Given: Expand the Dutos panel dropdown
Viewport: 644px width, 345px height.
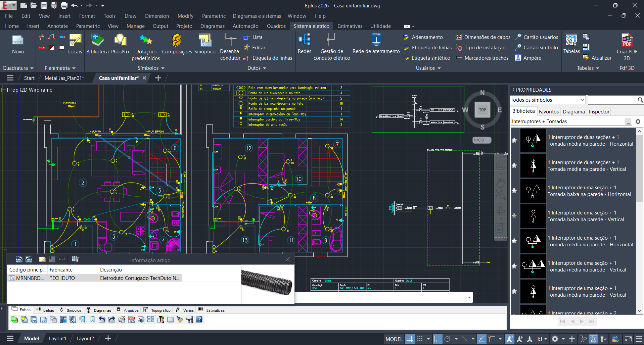Looking at the screenshot, I should (265, 68).
